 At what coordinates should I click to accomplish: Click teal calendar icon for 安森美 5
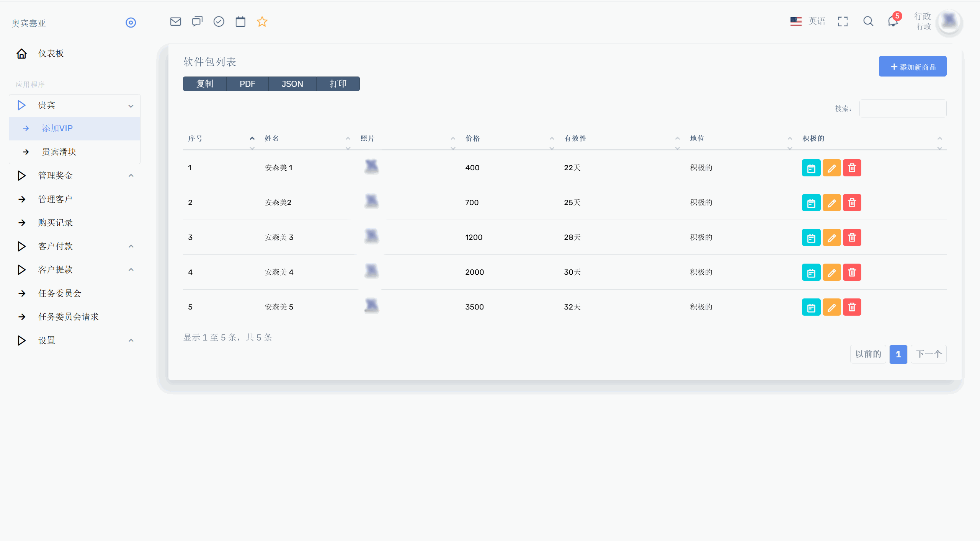(x=811, y=307)
